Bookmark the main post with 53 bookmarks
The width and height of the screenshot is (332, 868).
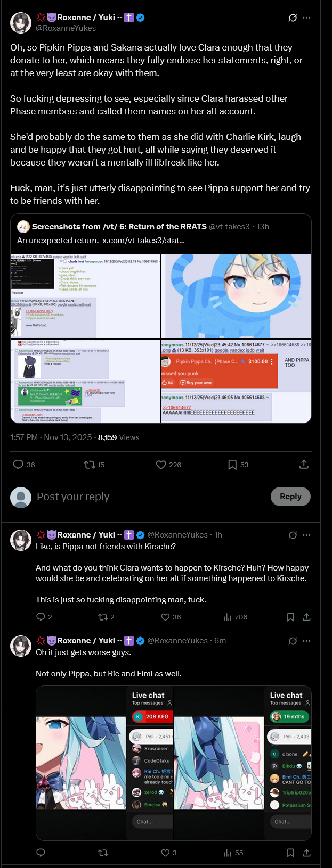coord(232,465)
